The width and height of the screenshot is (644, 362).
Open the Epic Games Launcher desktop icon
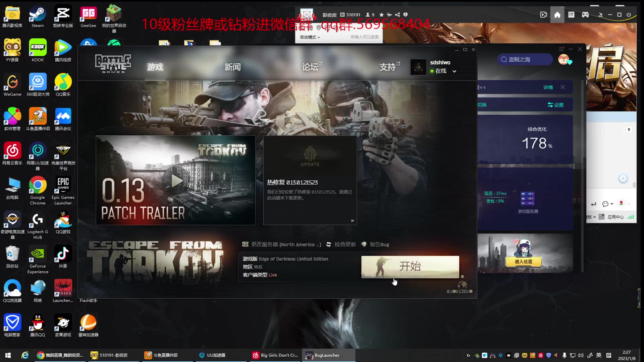coord(63,191)
